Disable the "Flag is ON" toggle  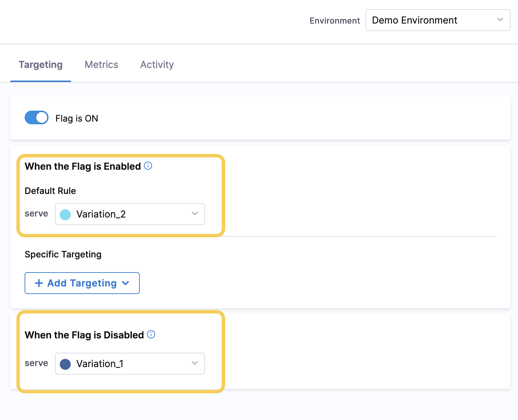(x=36, y=117)
